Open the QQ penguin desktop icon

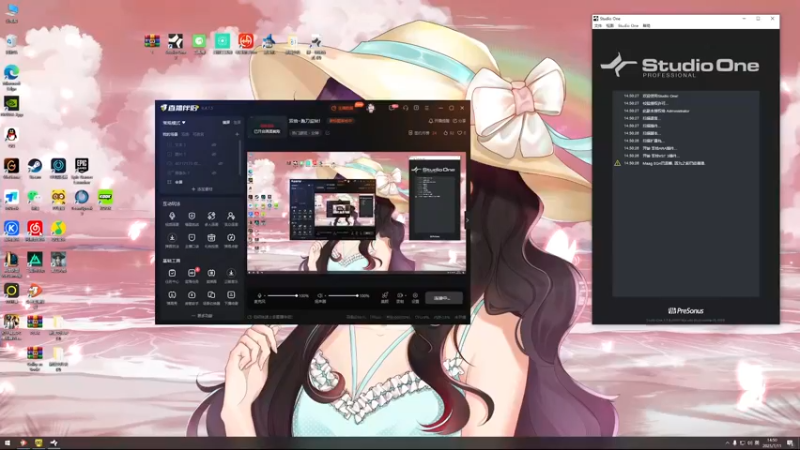(x=11, y=137)
